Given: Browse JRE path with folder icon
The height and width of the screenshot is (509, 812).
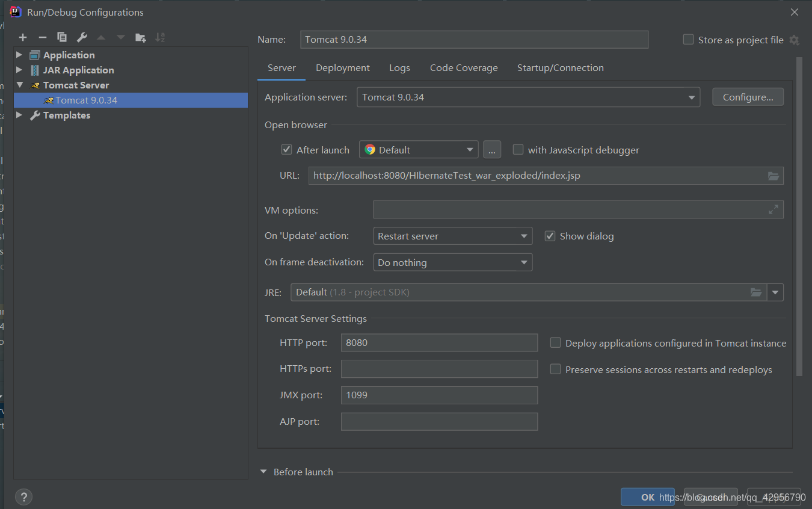Looking at the screenshot, I should 756,292.
